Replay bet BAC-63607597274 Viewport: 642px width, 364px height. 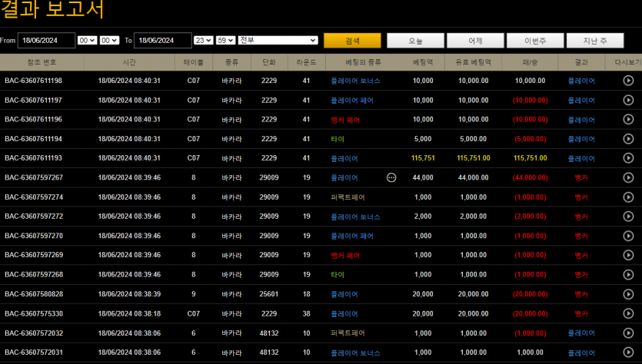tap(628, 197)
